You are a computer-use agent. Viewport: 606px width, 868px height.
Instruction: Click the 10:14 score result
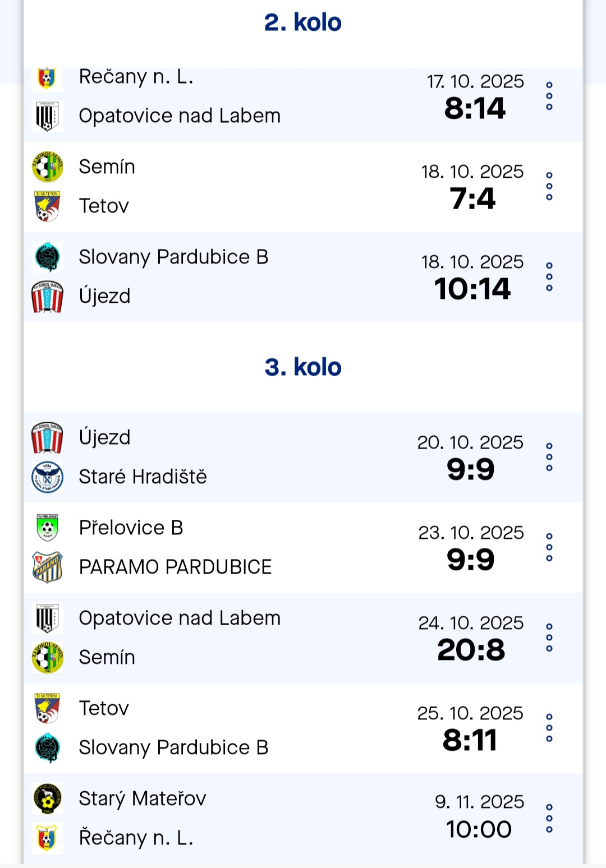click(472, 289)
